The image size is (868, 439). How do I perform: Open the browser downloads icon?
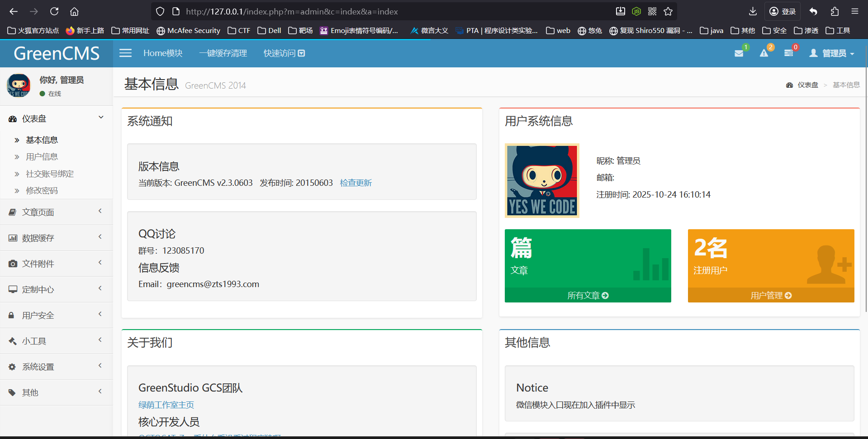pyautogui.click(x=753, y=11)
